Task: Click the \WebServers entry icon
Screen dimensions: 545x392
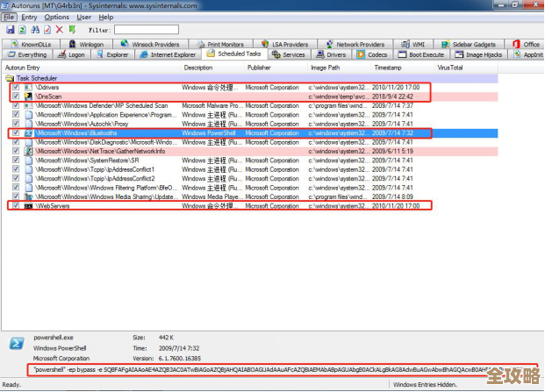Action: (27, 206)
